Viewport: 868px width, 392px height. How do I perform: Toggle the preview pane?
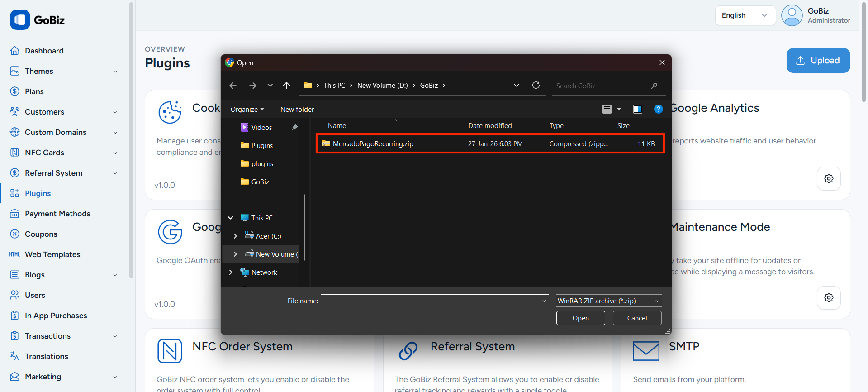638,109
